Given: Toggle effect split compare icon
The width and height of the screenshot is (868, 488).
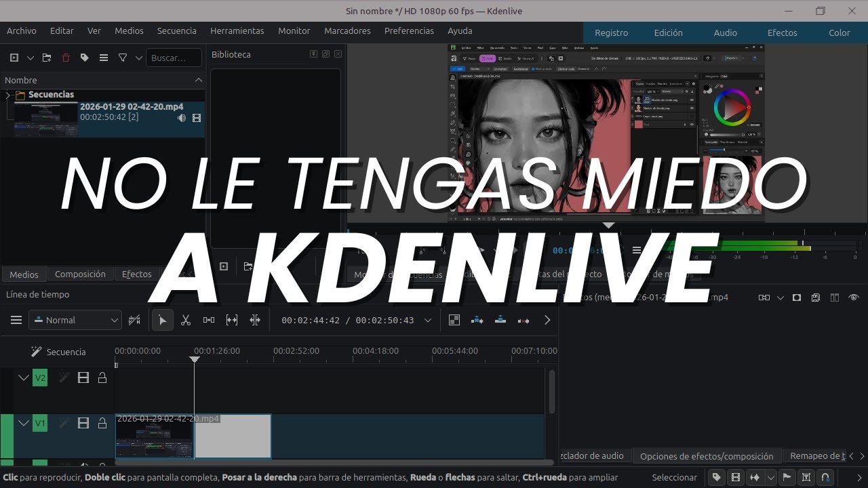Looking at the screenshot, I should pos(835,298).
